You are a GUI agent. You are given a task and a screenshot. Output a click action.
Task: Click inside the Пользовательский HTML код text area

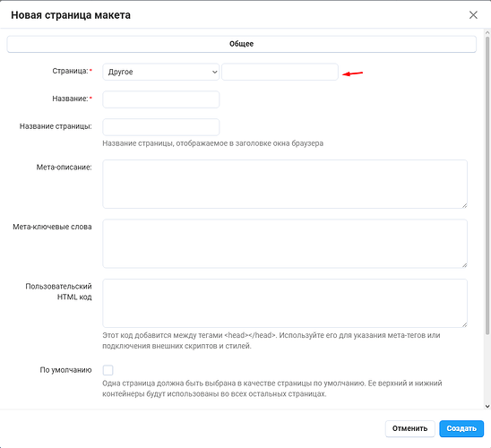[285, 303]
